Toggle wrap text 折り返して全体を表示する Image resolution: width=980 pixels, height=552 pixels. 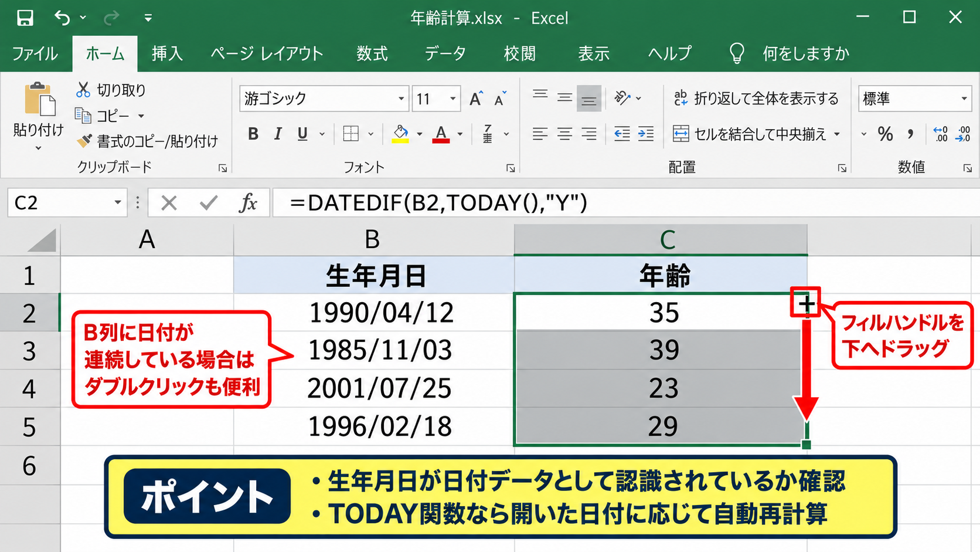point(756,99)
